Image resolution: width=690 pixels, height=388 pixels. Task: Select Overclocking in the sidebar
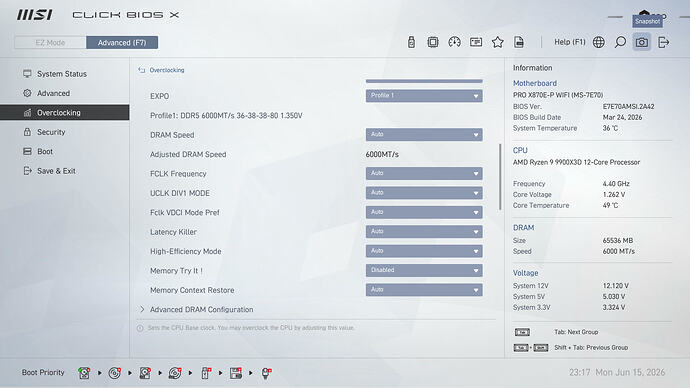(x=65, y=113)
